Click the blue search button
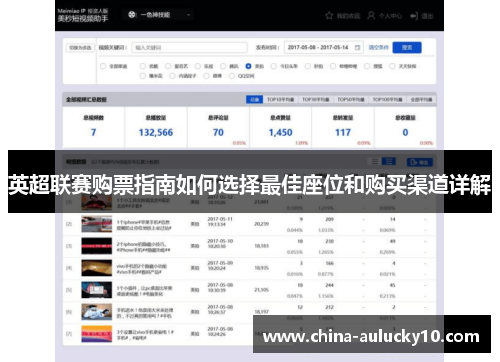 tap(407, 47)
